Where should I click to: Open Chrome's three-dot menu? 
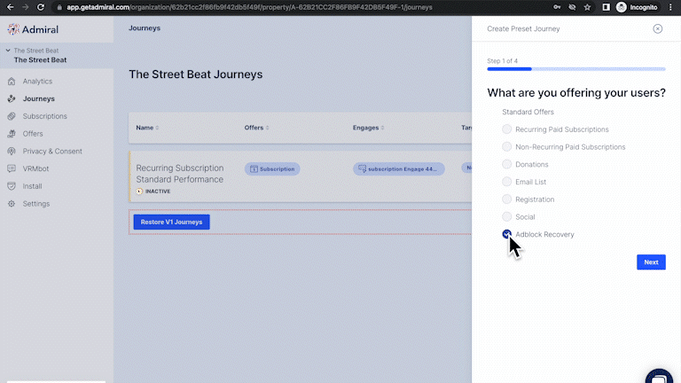click(670, 7)
